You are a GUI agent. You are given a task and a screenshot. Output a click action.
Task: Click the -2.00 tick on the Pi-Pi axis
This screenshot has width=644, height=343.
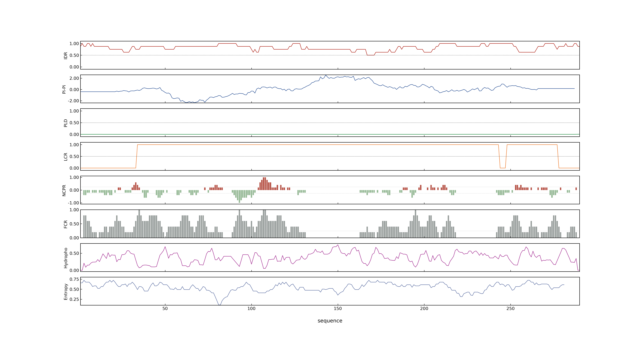click(x=73, y=101)
